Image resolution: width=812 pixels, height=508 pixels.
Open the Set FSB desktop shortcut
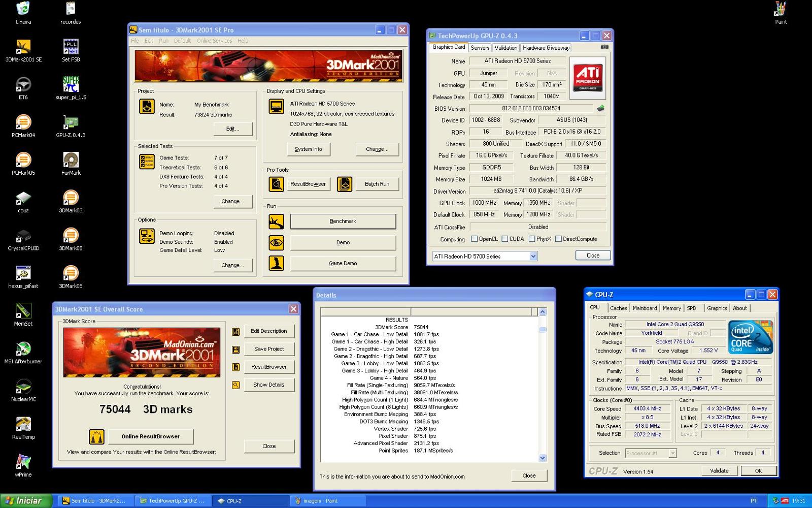(71, 51)
